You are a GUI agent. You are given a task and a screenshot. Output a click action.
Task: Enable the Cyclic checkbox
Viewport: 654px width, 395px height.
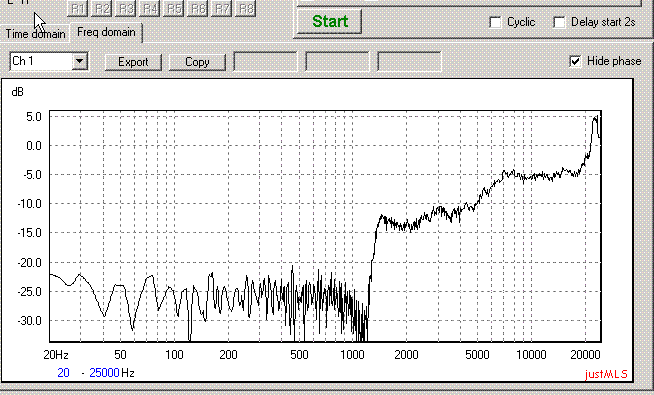496,22
